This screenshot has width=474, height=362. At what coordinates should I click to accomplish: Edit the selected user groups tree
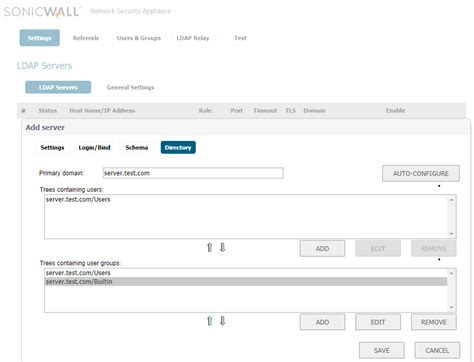(x=378, y=322)
